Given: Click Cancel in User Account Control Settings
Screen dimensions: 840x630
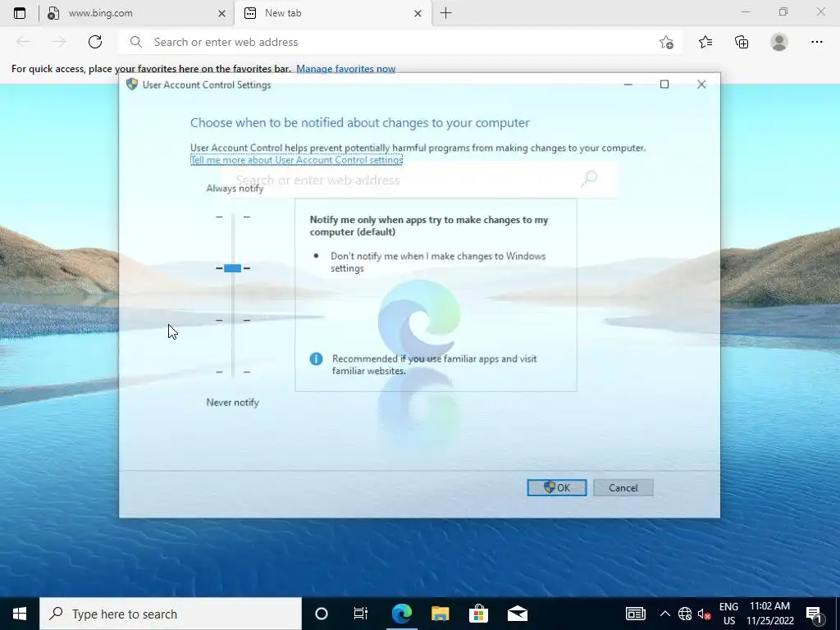Looking at the screenshot, I should tap(623, 487).
